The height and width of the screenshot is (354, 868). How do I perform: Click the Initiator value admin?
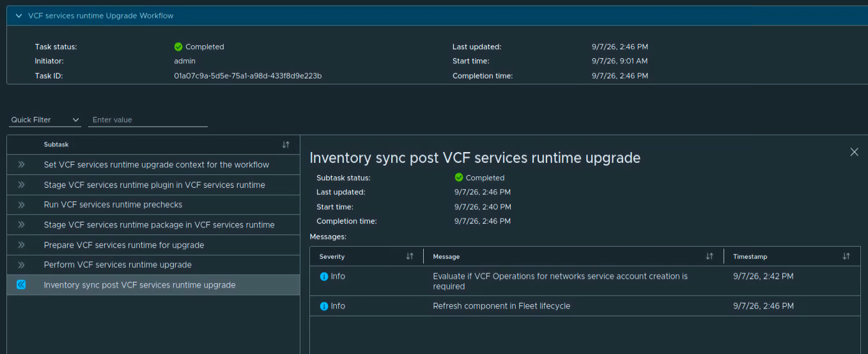click(x=185, y=61)
